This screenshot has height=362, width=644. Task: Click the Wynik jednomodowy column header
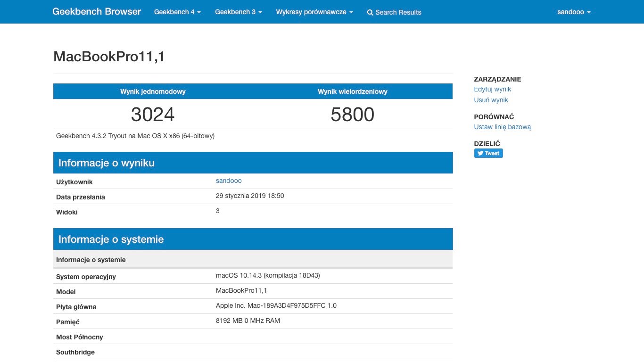pyautogui.click(x=153, y=91)
